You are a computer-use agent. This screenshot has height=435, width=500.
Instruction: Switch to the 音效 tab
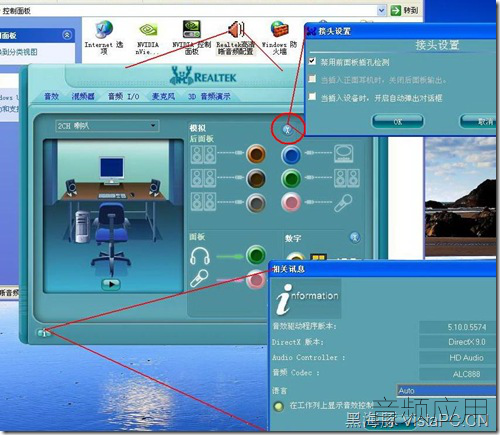coord(51,96)
